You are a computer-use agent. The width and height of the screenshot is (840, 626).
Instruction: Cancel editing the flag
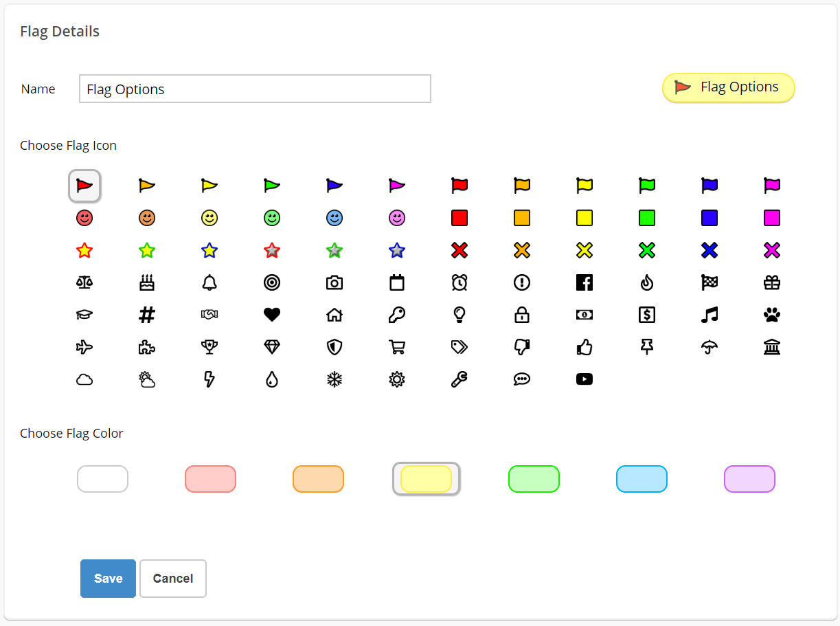(173, 579)
